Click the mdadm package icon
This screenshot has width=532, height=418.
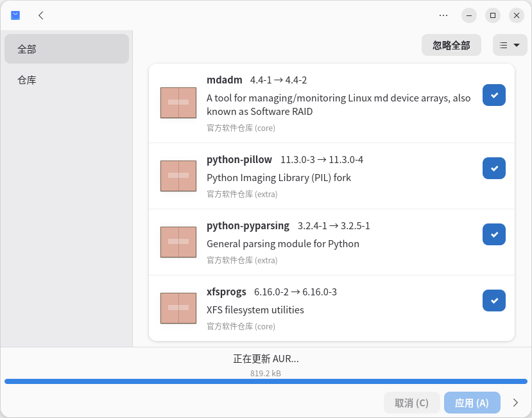click(178, 103)
